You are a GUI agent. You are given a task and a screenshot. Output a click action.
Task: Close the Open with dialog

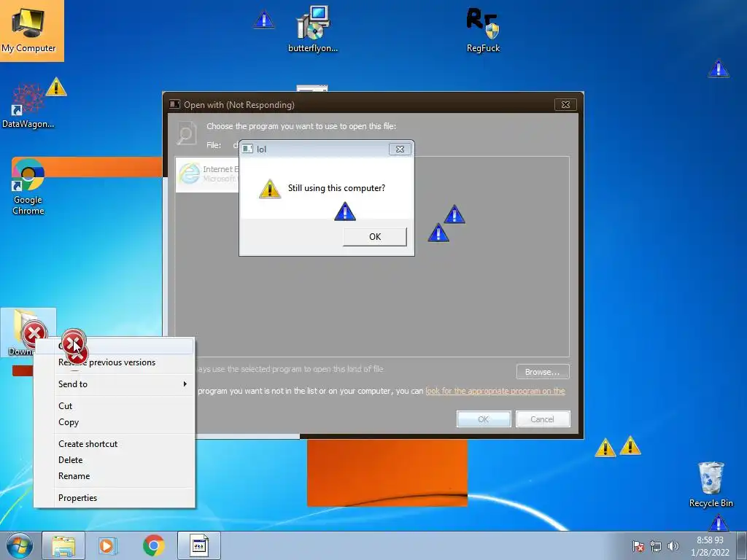(x=565, y=104)
